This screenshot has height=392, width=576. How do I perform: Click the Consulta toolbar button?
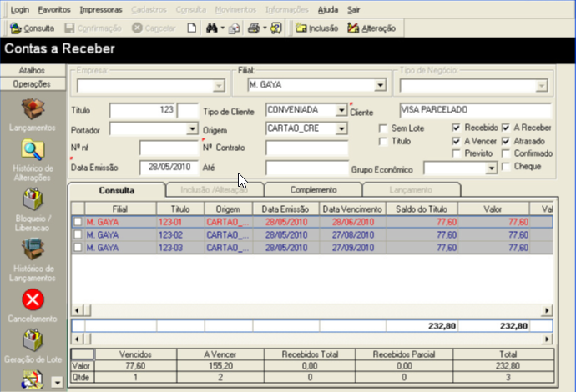tap(33, 28)
